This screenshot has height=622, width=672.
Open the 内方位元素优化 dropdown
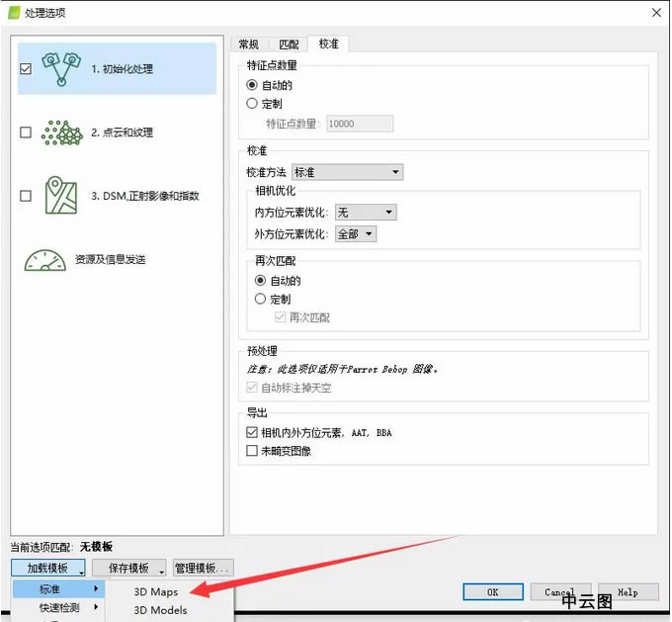tap(366, 212)
